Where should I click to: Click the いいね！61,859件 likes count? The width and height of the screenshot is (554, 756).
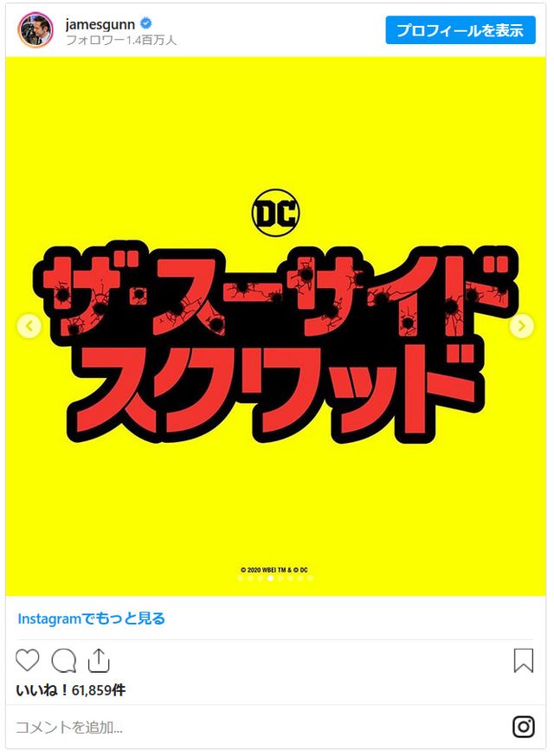click(x=70, y=690)
